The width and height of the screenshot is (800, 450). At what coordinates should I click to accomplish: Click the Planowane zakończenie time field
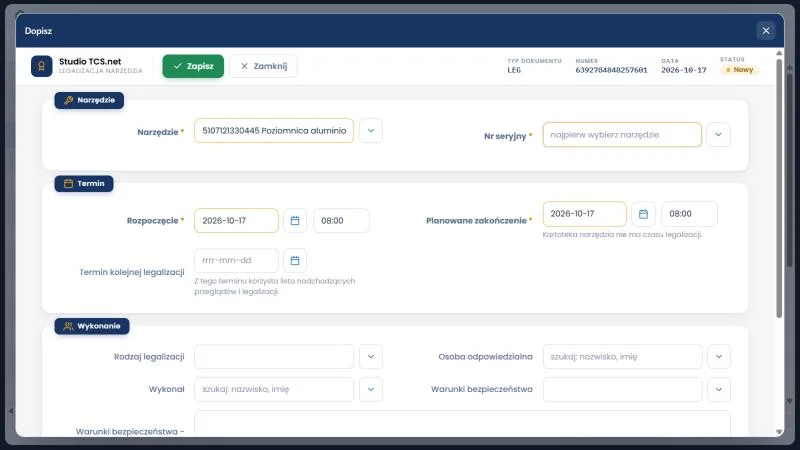pos(689,214)
